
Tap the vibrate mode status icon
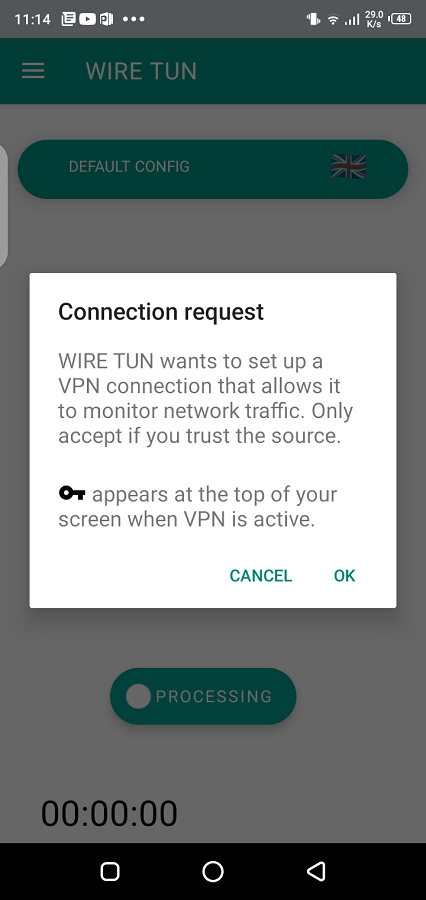(x=313, y=19)
